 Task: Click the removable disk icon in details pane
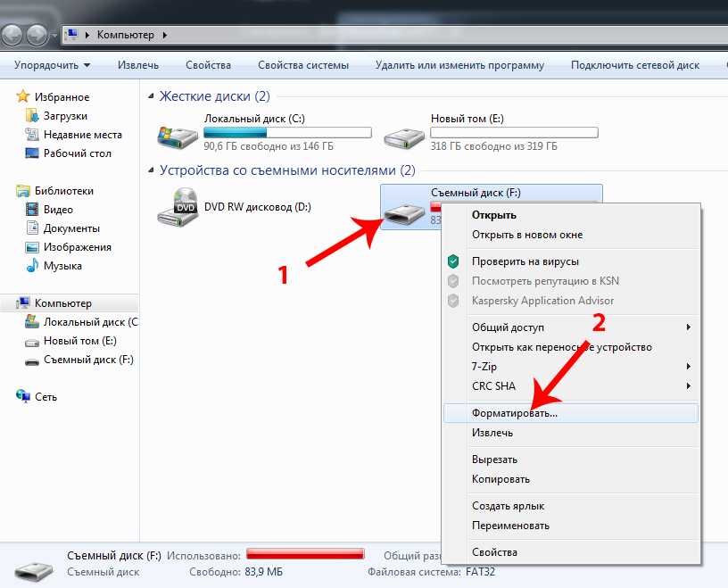pyautogui.click(x=34, y=570)
